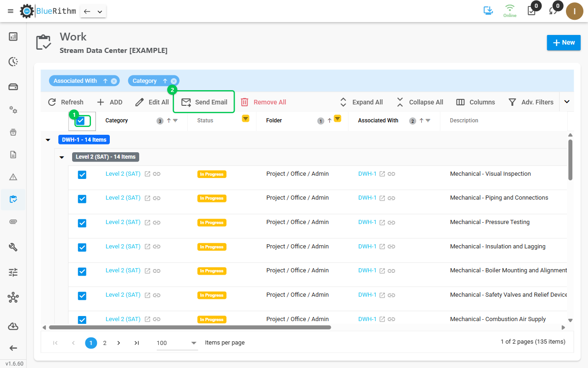588x368 pixels.
Task: Click the Folder column filter icon
Action: pos(338,119)
